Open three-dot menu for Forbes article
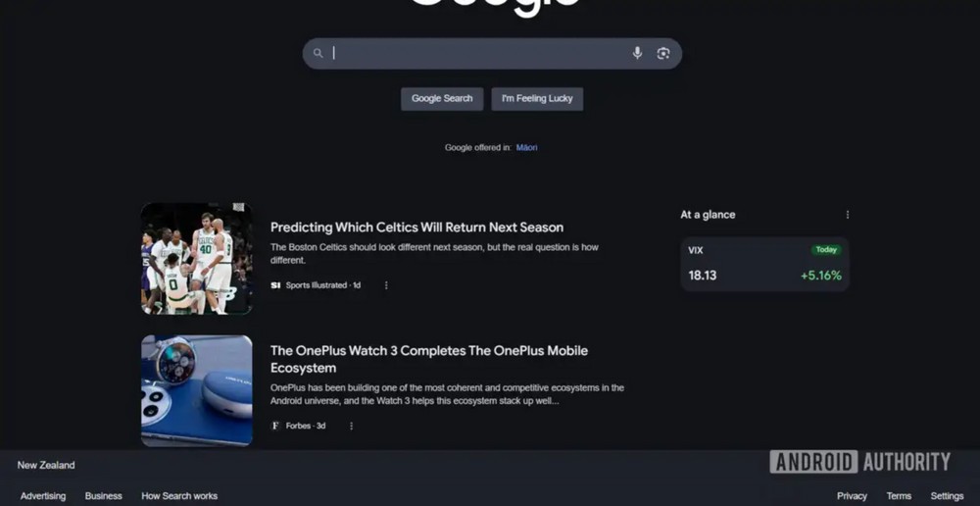980x506 pixels. point(351,426)
